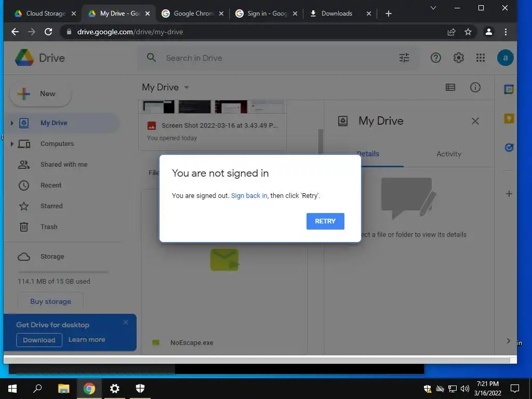
Task: Open the tab search dropdown
Action: (433, 8)
